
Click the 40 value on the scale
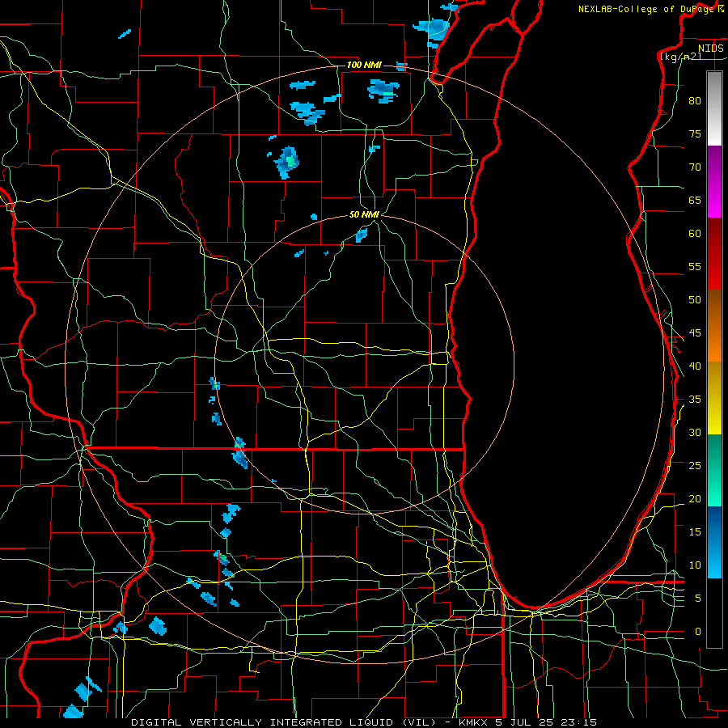coord(695,366)
